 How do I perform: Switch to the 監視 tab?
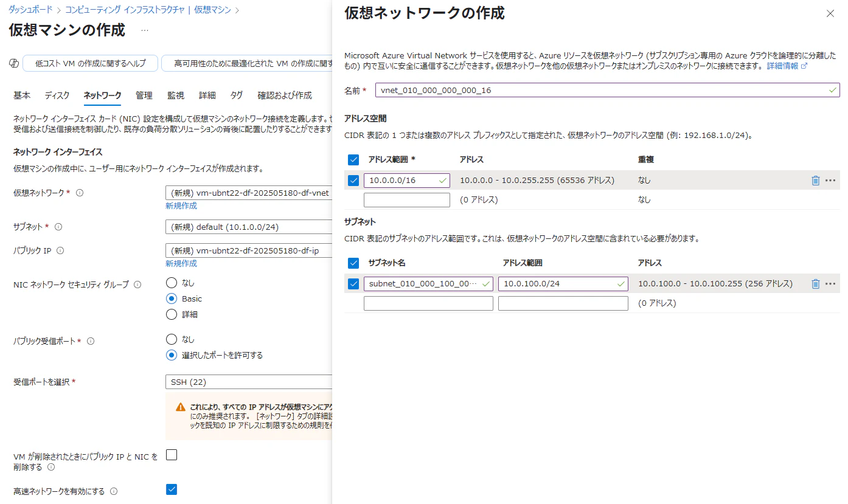176,95
